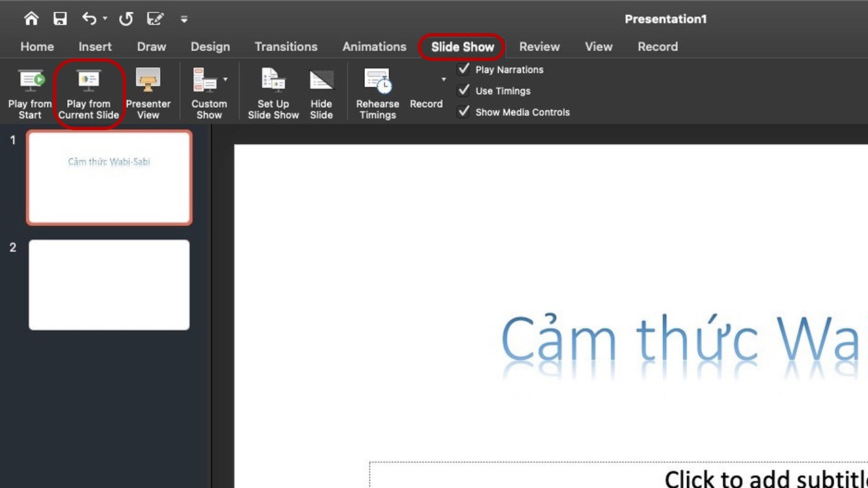
Task: Start Rehearse Timings
Action: tap(378, 94)
